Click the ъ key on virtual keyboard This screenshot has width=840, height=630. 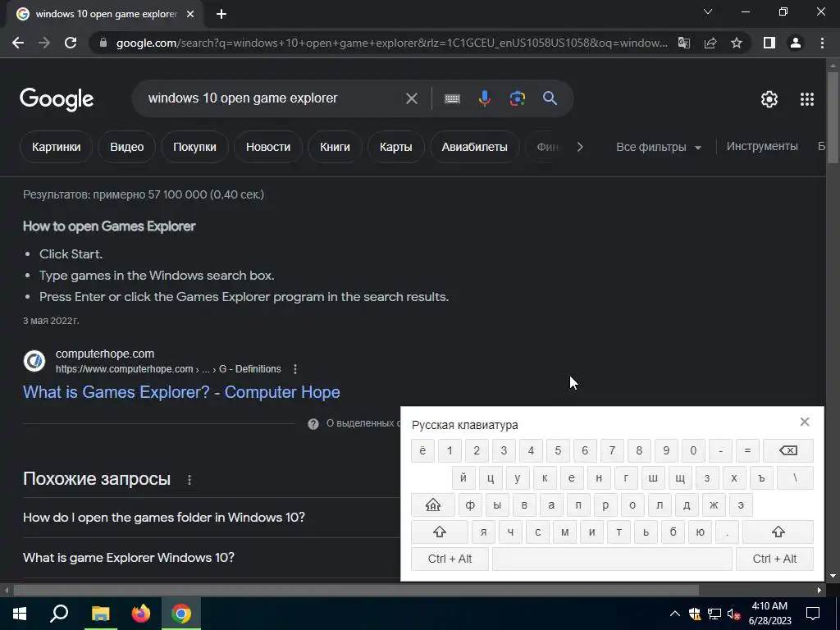761,478
